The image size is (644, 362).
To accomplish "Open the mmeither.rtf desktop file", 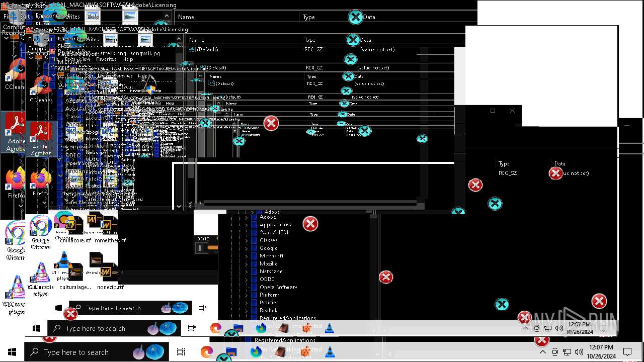I will [x=110, y=229].
